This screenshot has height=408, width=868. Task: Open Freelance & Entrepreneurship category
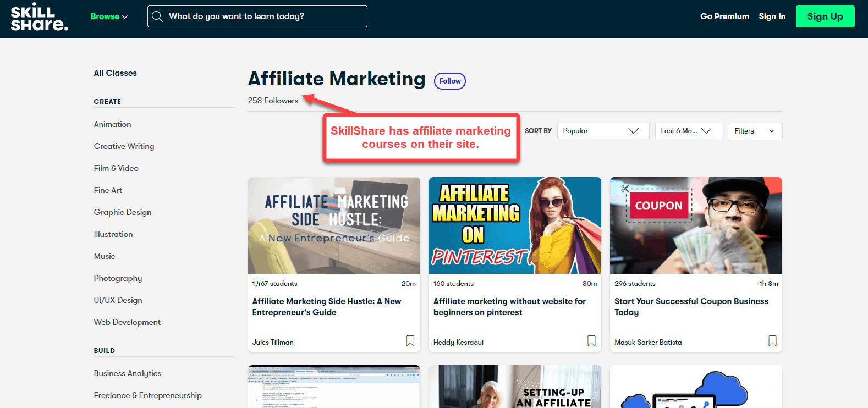click(x=147, y=395)
